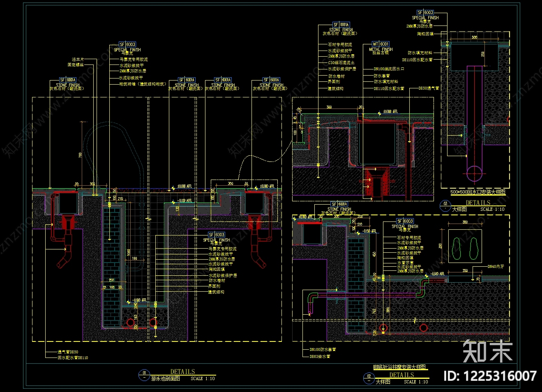Select the '500*500回水口安装大样图' title text

[478, 192]
